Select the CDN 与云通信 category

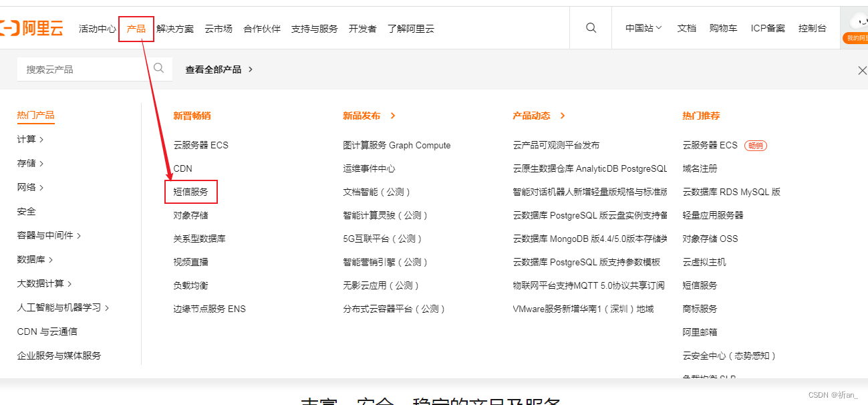coord(47,331)
